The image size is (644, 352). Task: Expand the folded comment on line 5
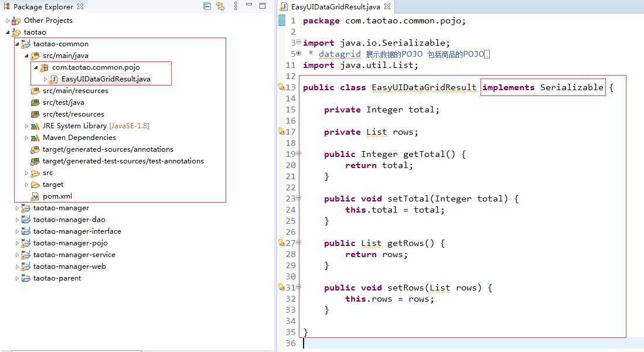point(299,53)
